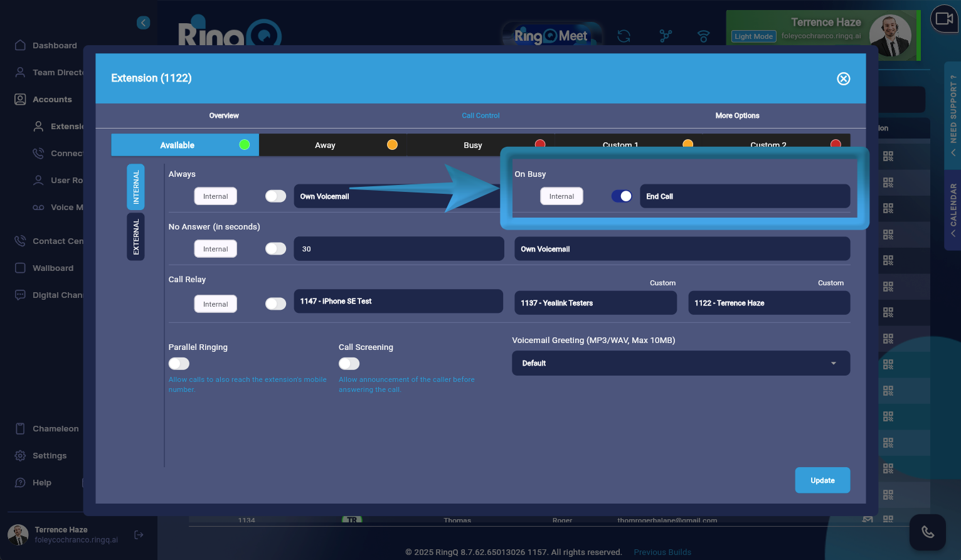Enable the Call Screening toggle
The width and height of the screenshot is (961, 560).
pos(349,364)
